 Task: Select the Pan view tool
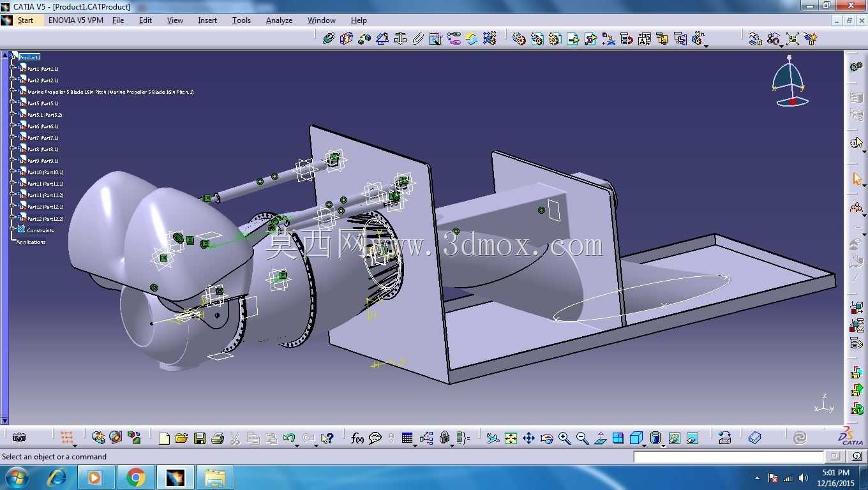click(x=528, y=438)
